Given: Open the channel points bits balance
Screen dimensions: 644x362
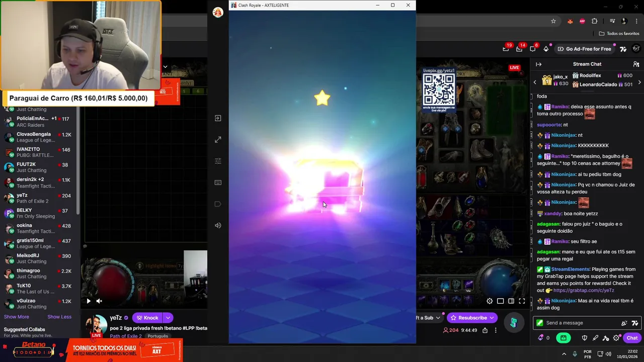Looking at the screenshot, I should pyautogui.click(x=544, y=338).
